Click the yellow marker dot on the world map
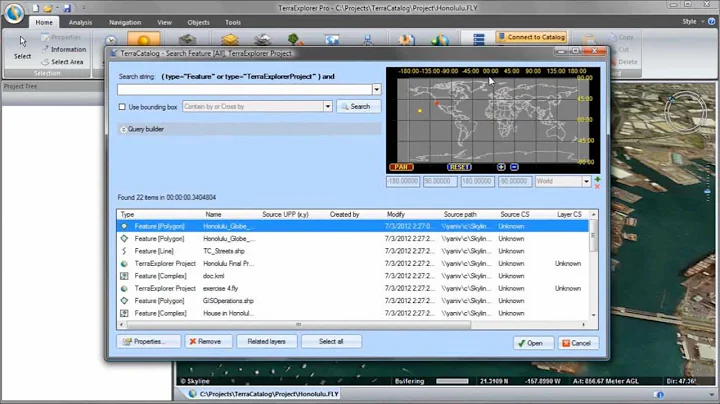The height and width of the screenshot is (404, 720). pos(420,111)
